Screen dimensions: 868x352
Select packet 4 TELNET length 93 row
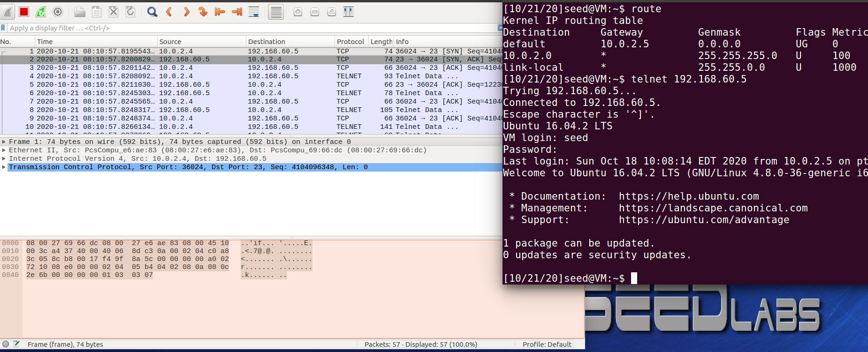tap(251, 76)
